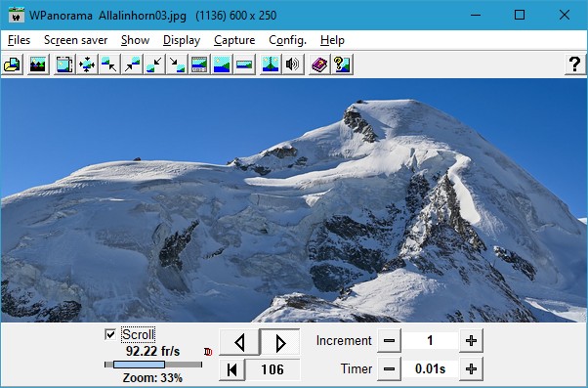588x388 pixels.
Task: Click the film-frame picture toolbar icon
Action: [64, 65]
